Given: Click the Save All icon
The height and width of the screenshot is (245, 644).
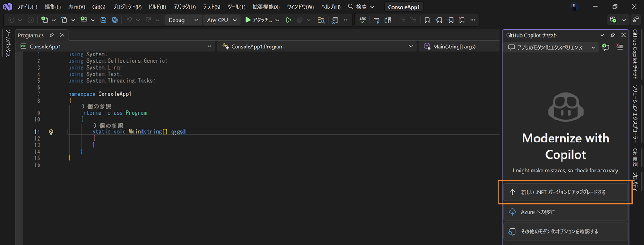Looking at the screenshot, I should pyautogui.click(x=115, y=20).
